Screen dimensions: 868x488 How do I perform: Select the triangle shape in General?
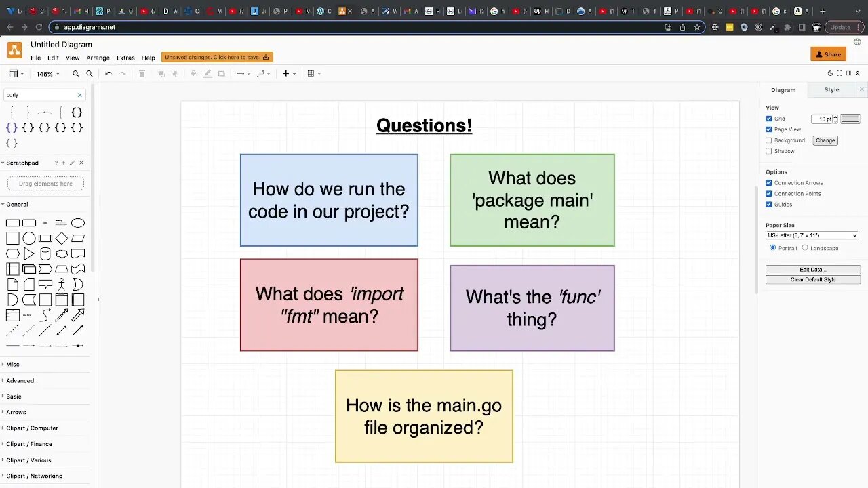[29, 254]
